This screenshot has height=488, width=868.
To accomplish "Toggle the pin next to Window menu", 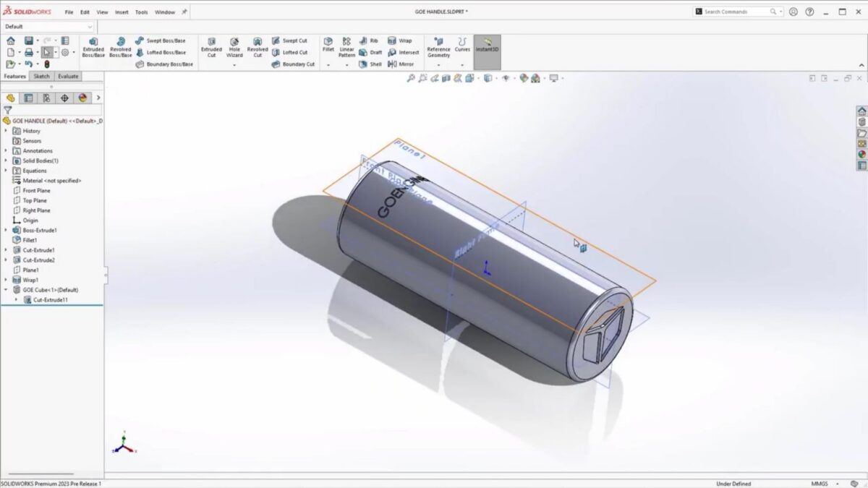I will click(x=184, y=12).
